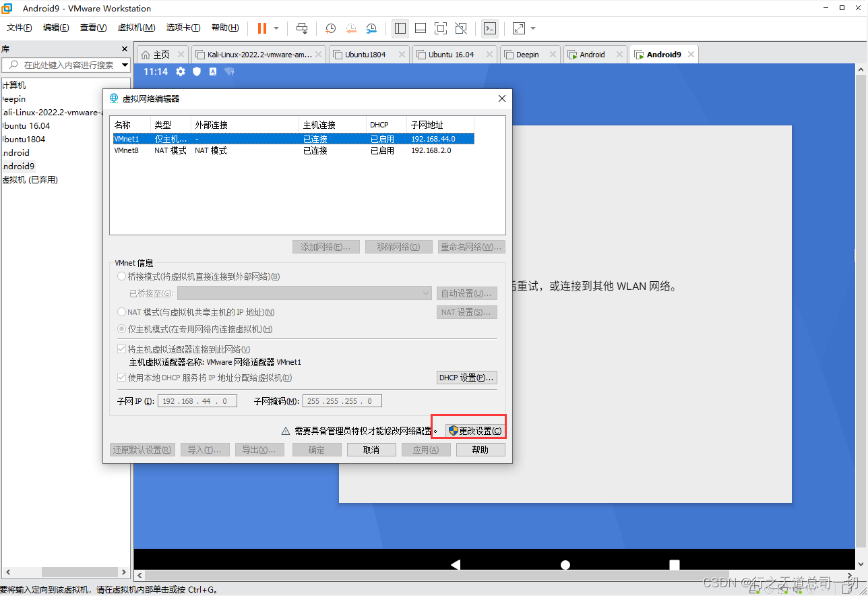868x596 pixels.
Task: Tap the Android Recents square button
Action: coord(675,564)
